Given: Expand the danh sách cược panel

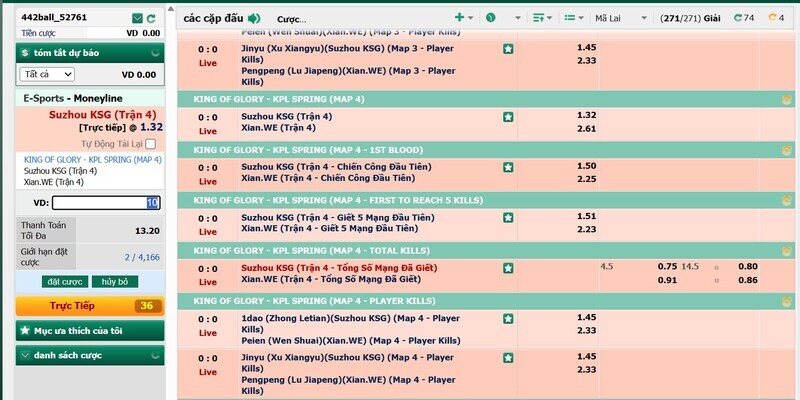Looking at the screenshot, I should tap(90, 356).
